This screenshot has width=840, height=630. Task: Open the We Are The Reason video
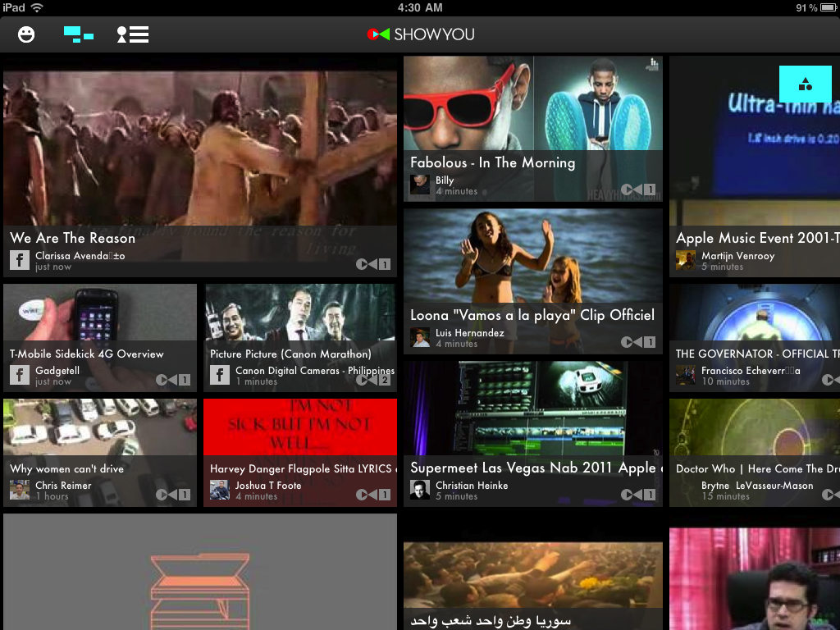tap(200, 167)
